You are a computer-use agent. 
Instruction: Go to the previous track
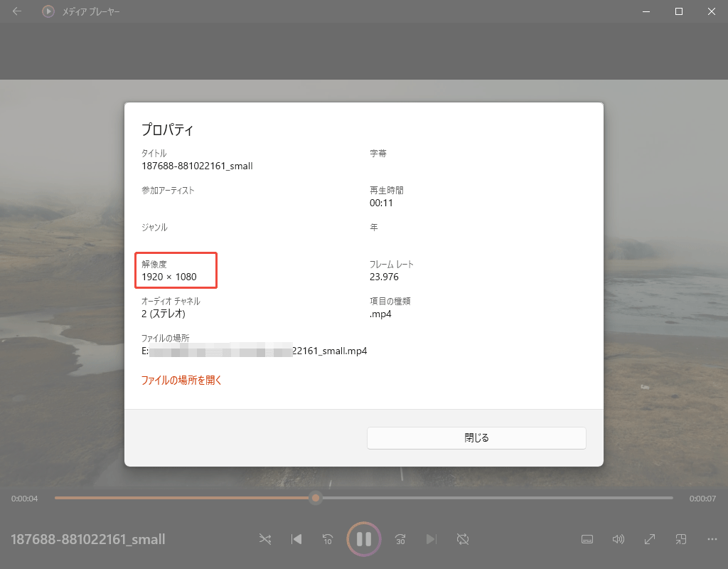[296, 539]
